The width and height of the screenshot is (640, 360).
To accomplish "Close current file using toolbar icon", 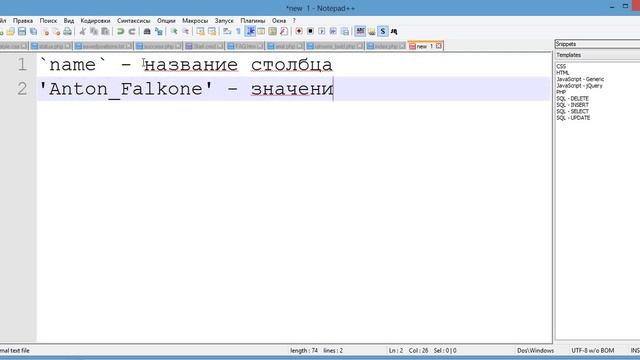I will (x=46, y=31).
